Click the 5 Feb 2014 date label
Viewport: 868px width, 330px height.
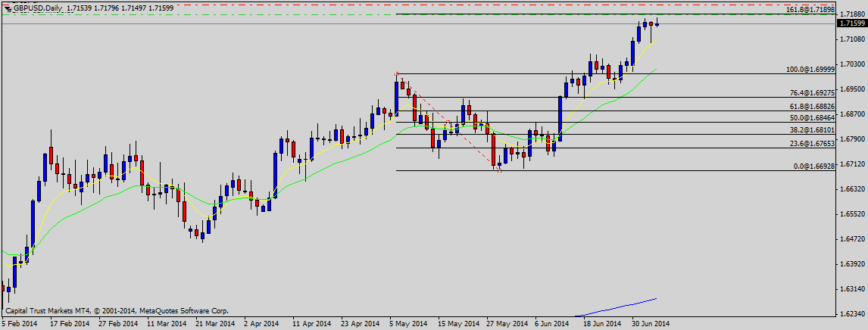tap(20, 324)
